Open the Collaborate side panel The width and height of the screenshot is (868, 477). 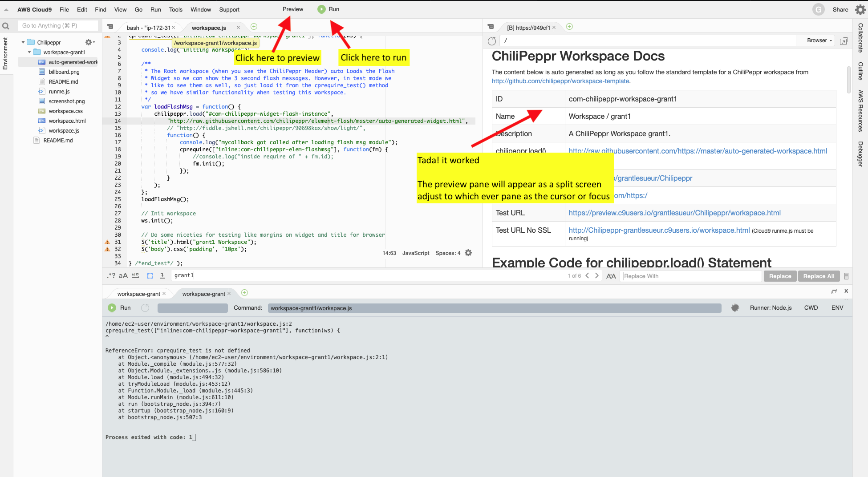(x=860, y=38)
